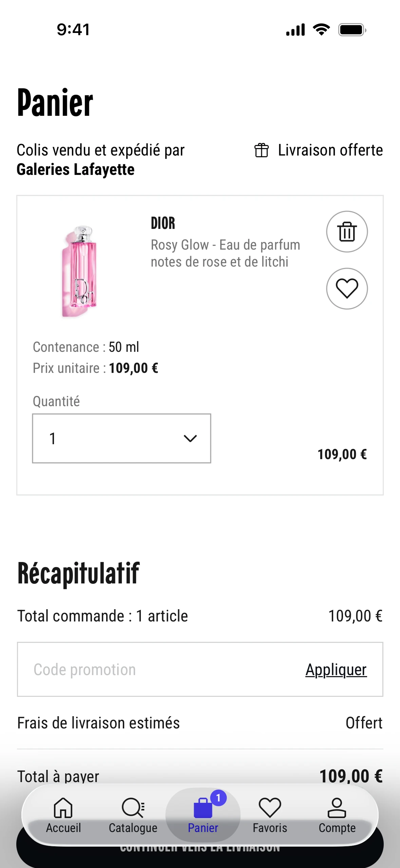Click the quantity dropdown chevron arrow
The height and width of the screenshot is (868, 400).
pos(190,438)
